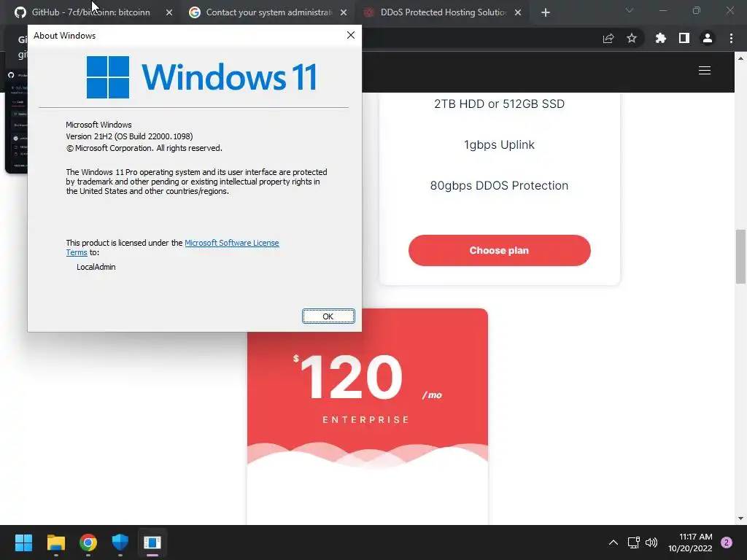747x560 pixels.
Task: Open the Chrome profile avatar
Action: coord(708,38)
